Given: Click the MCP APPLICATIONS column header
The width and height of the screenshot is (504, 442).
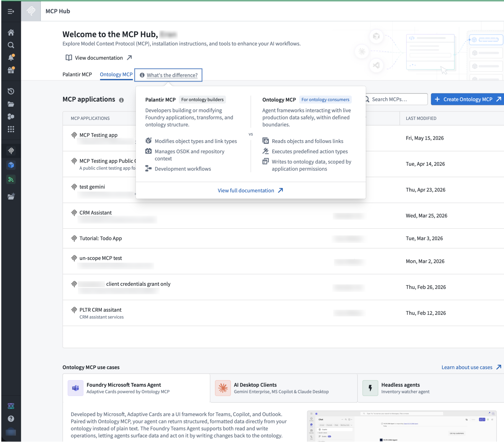Looking at the screenshot, I should (90, 118).
